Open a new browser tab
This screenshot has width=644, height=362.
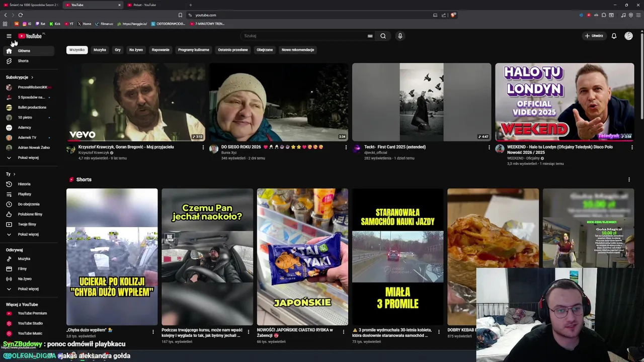190,5
